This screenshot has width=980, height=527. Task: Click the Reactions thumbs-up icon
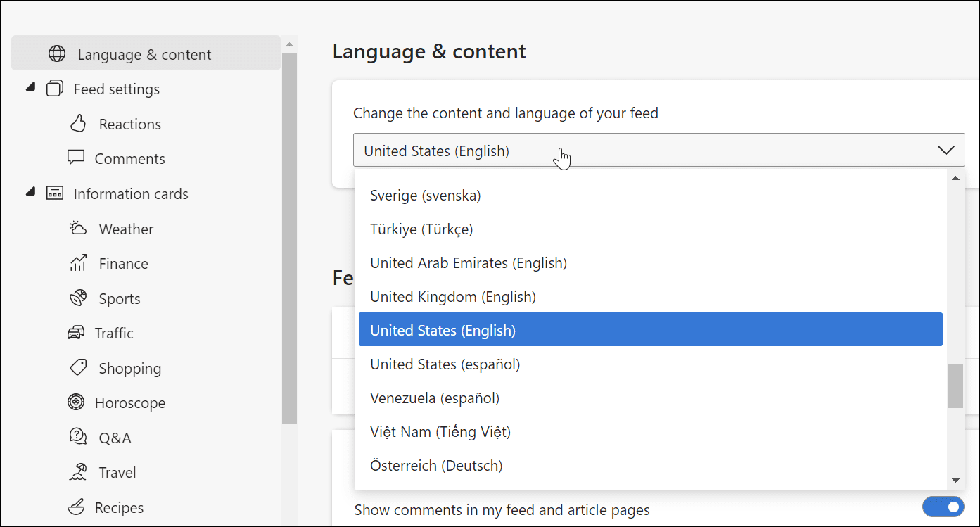(77, 123)
